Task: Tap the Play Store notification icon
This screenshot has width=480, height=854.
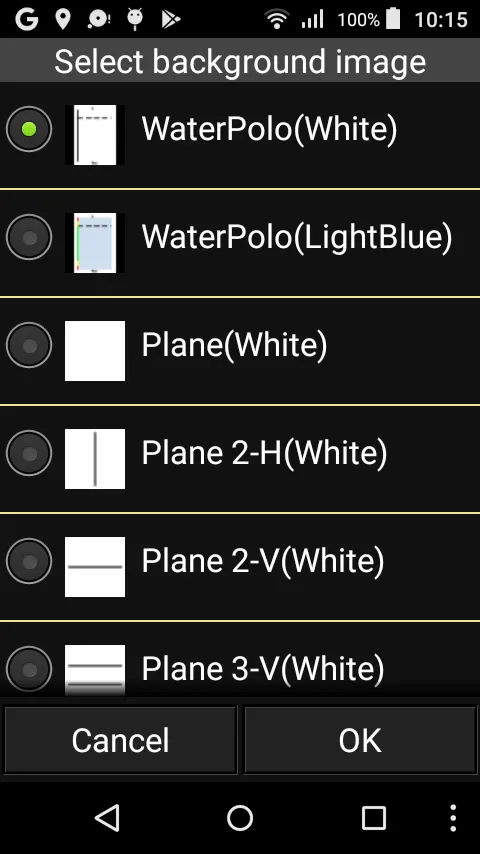Action: pyautogui.click(x=171, y=20)
